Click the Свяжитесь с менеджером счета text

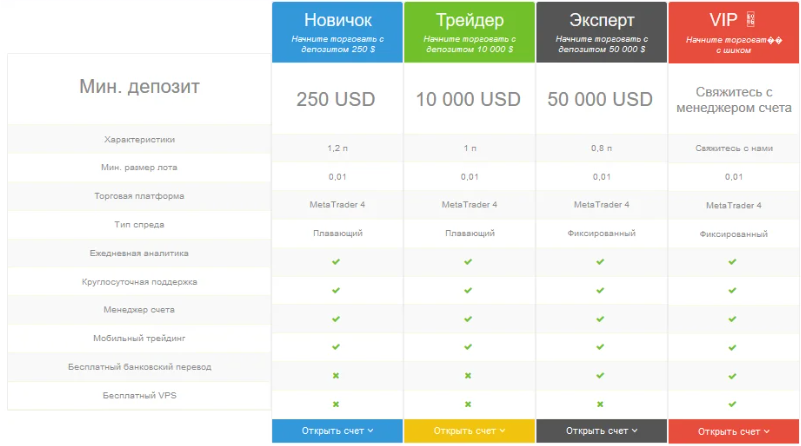pyautogui.click(x=733, y=99)
